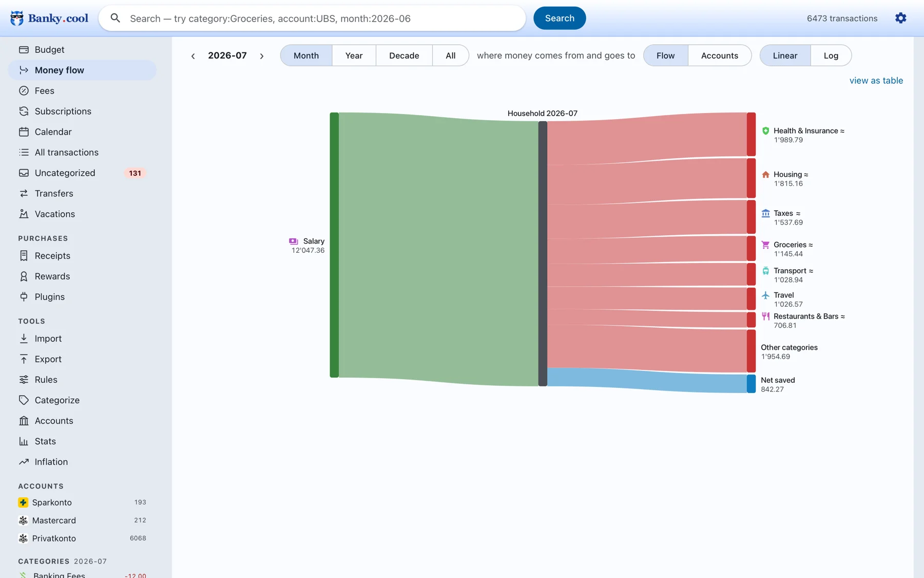Click the 6473 transactions count

pos(842,18)
